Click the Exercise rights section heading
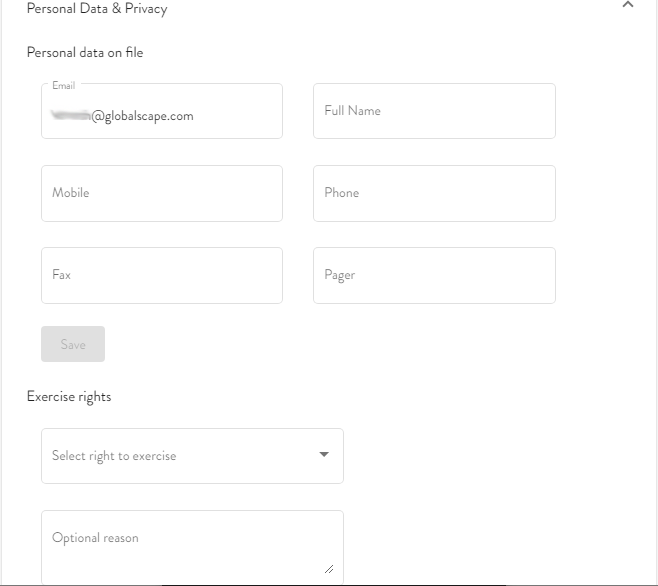Viewport: 658px width, 586px height. (69, 396)
